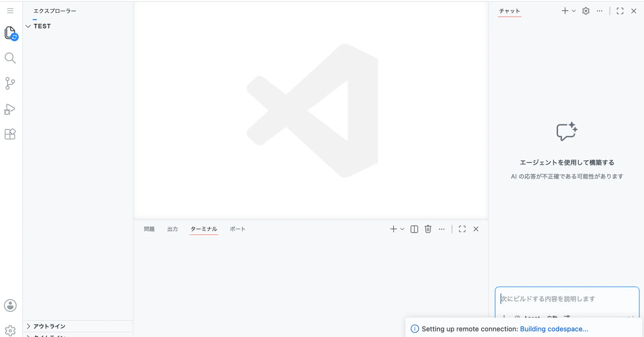Split the terminal

414,229
